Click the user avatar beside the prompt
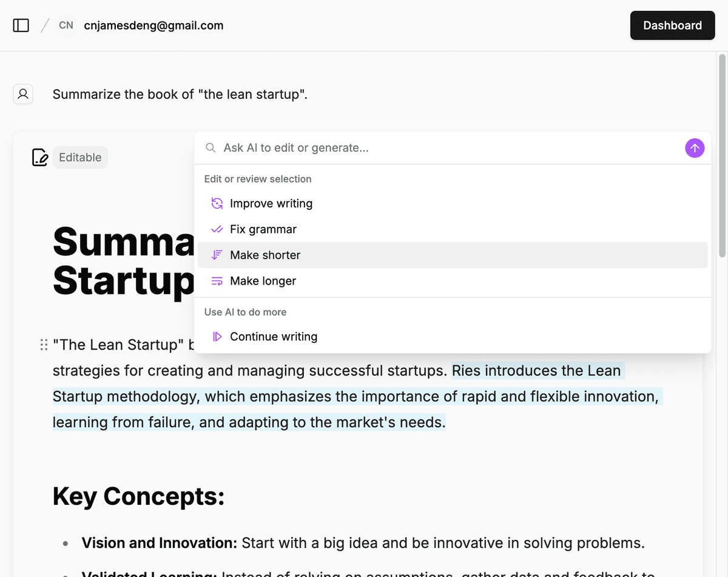Viewport: 728px width, 577px height. (x=23, y=94)
